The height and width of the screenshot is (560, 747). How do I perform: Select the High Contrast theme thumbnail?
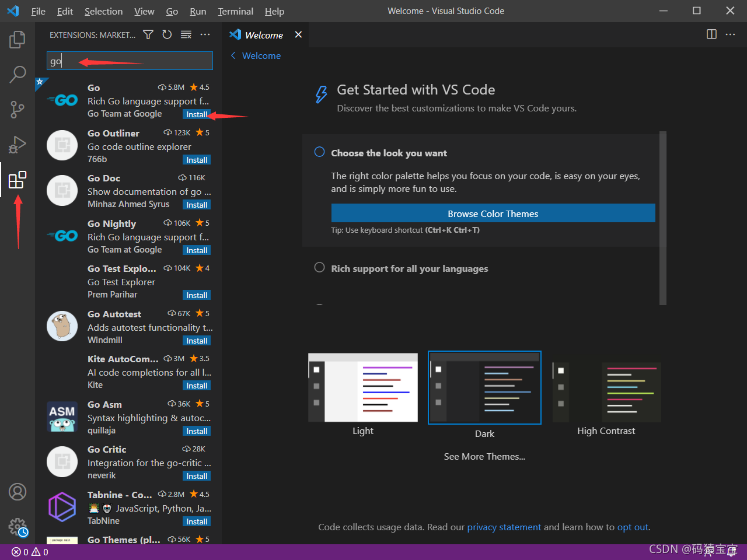[606, 391]
